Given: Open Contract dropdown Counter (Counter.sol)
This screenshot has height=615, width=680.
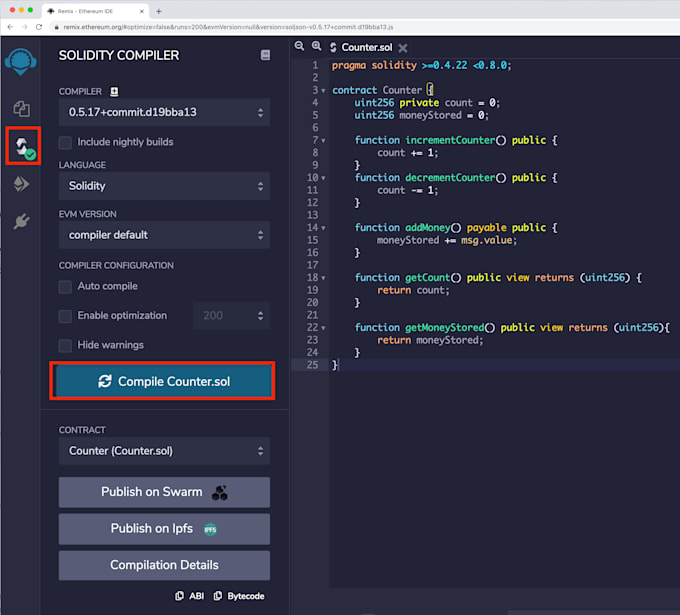Looking at the screenshot, I should pyautogui.click(x=164, y=451).
